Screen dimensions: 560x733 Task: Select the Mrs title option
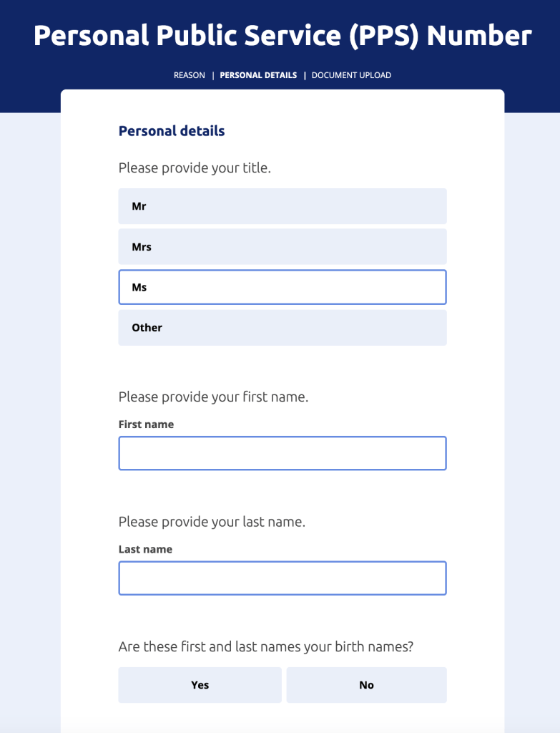282,246
